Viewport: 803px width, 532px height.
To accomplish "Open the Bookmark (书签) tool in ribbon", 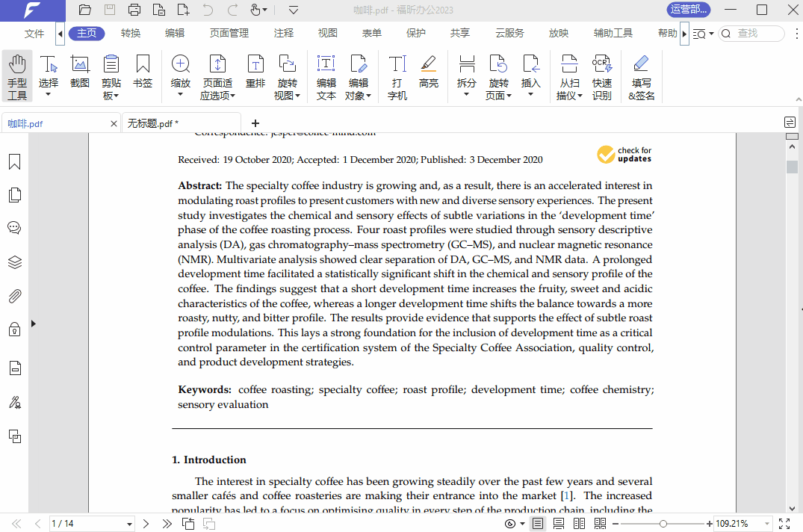I will [143, 71].
